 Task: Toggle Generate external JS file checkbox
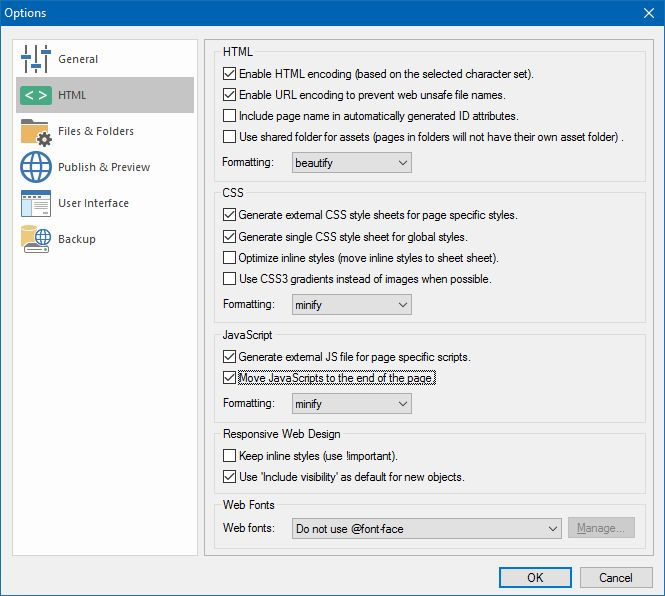pos(229,357)
